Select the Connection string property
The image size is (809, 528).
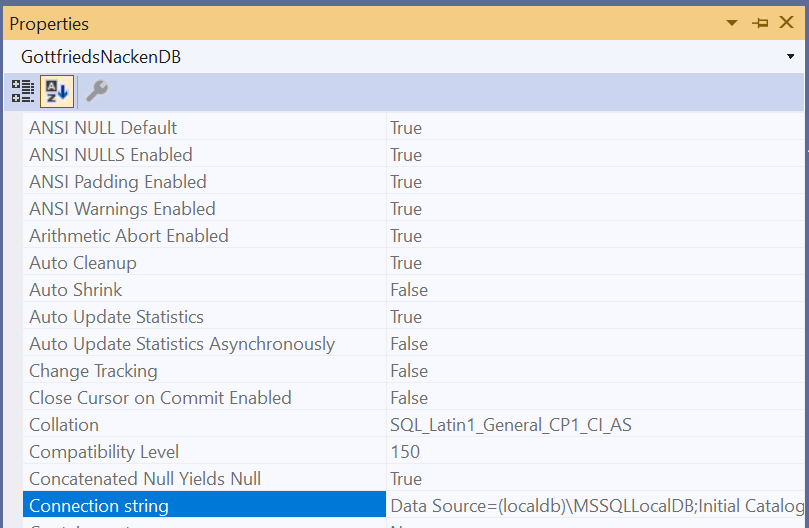pos(99,506)
